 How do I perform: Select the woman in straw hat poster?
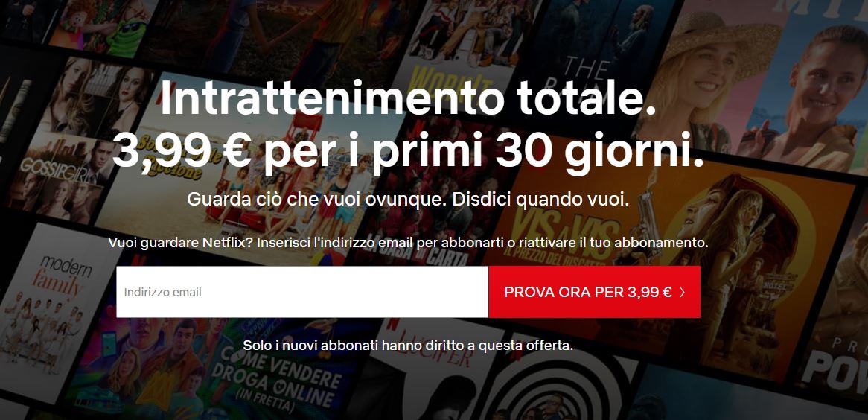click(x=714, y=72)
